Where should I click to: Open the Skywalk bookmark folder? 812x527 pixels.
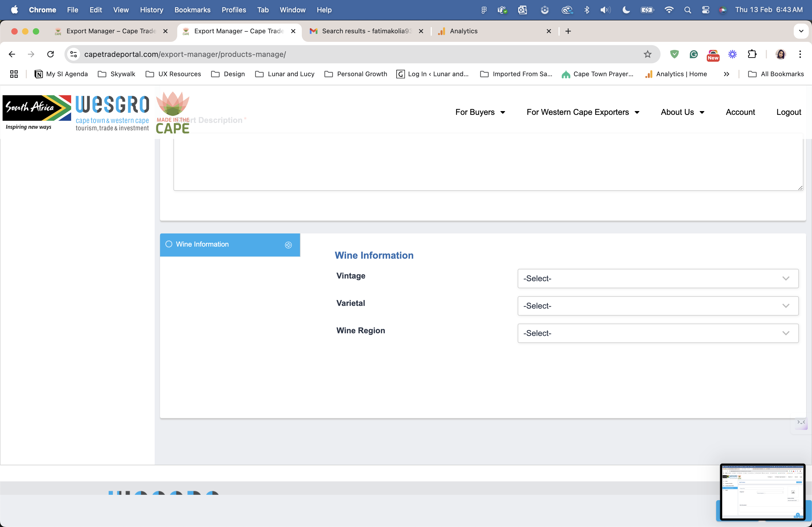pyautogui.click(x=116, y=74)
